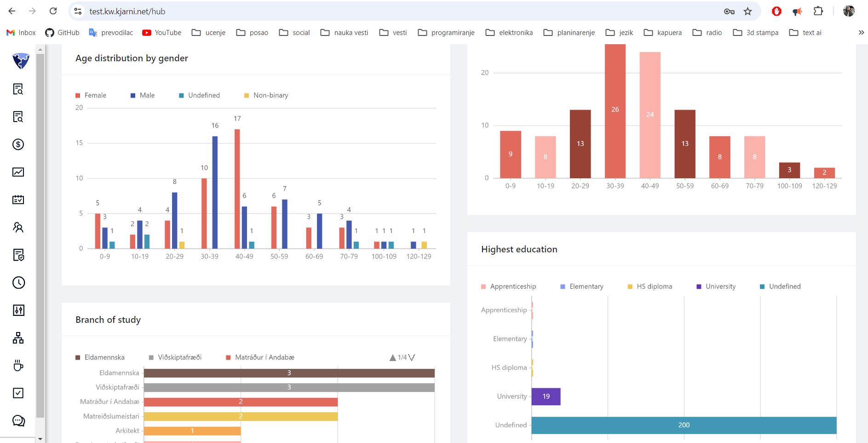The height and width of the screenshot is (443, 868).
Task: Open the Inbox Gmail bookmark
Action: 21,32
